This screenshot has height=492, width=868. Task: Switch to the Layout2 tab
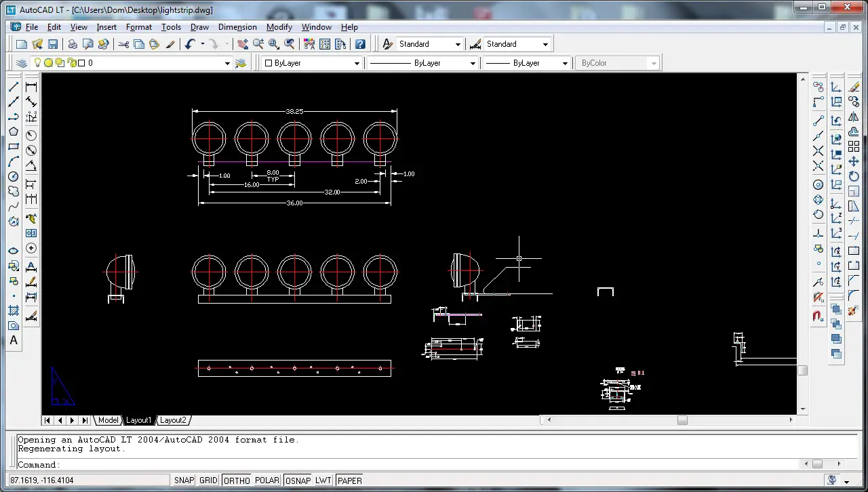coord(173,420)
